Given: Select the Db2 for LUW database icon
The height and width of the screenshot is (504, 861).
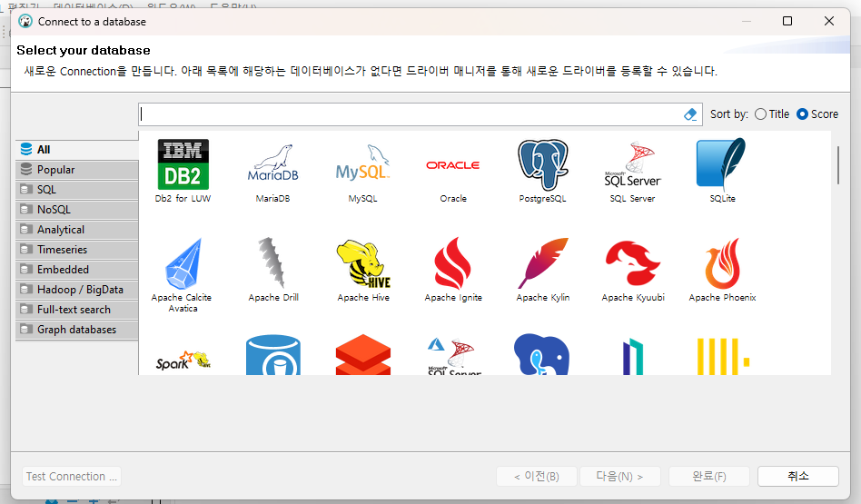Looking at the screenshot, I should pos(183,164).
